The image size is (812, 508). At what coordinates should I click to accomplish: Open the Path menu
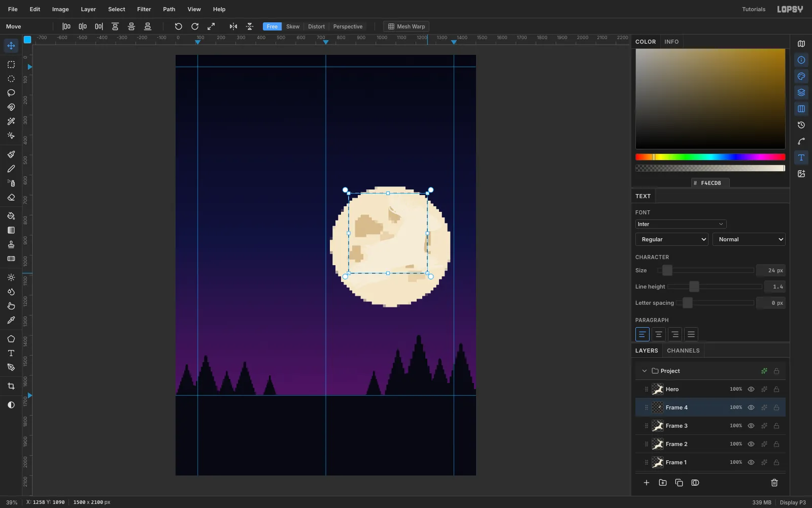click(x=169, y=9)
